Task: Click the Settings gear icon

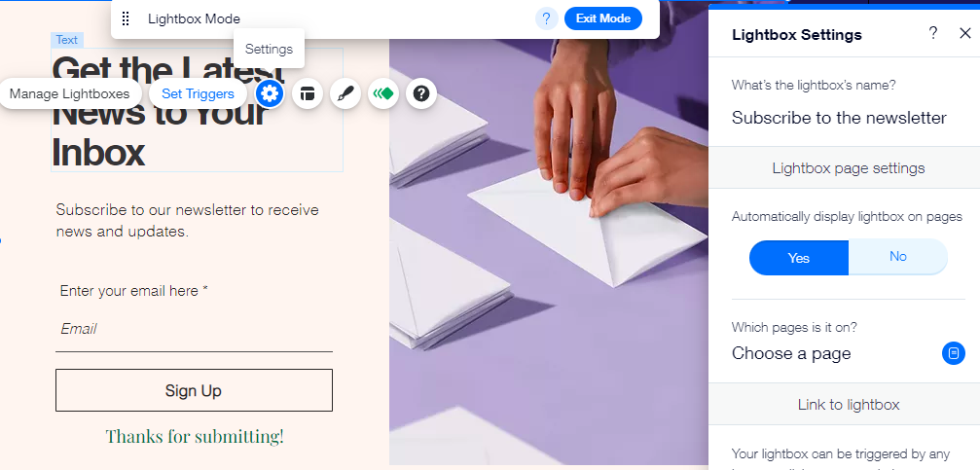Action: [270, 93]
